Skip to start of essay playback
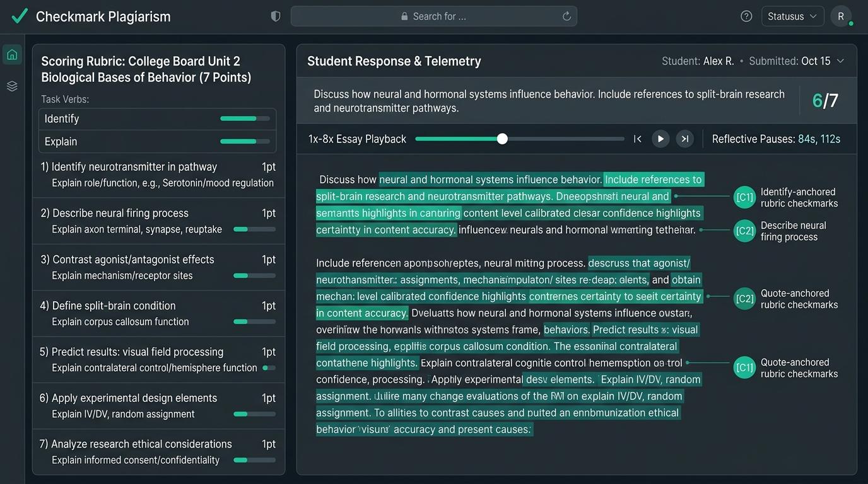Image resolution: width=868 pixels, height=484 pixels. 638,139
